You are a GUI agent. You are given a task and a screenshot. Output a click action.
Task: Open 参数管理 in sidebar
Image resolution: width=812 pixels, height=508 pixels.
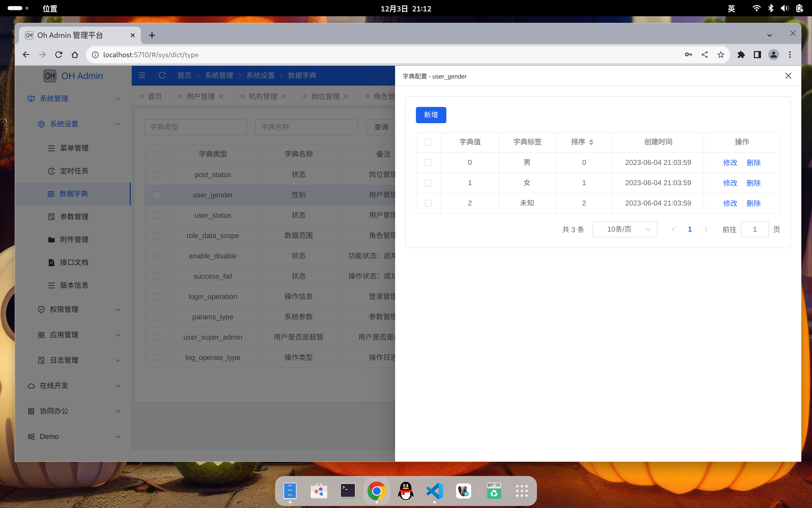73,217
